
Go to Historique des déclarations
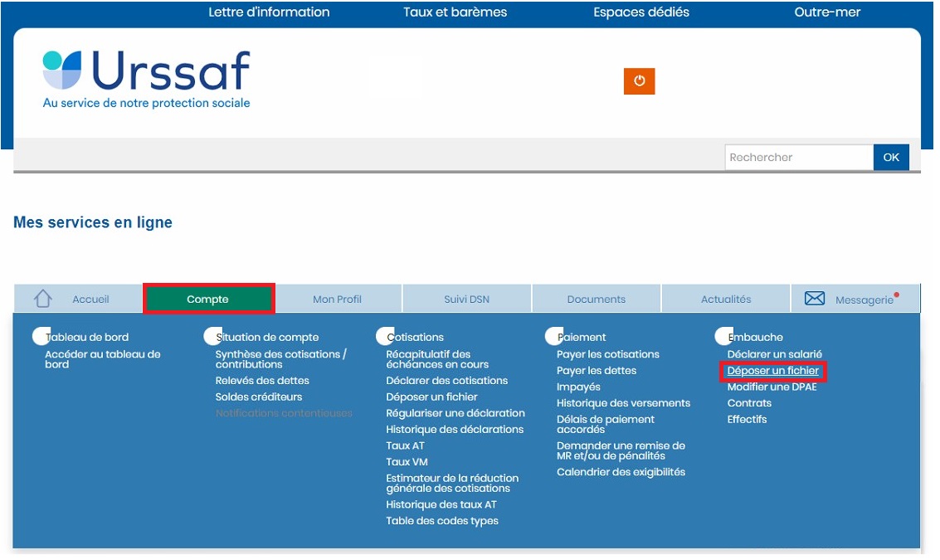(x=455, y=429)
